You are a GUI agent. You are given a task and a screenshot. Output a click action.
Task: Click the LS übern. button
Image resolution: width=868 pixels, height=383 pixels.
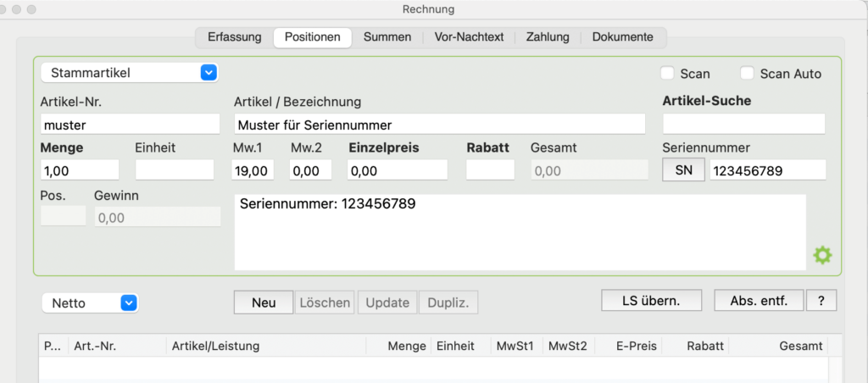(652, 301)
